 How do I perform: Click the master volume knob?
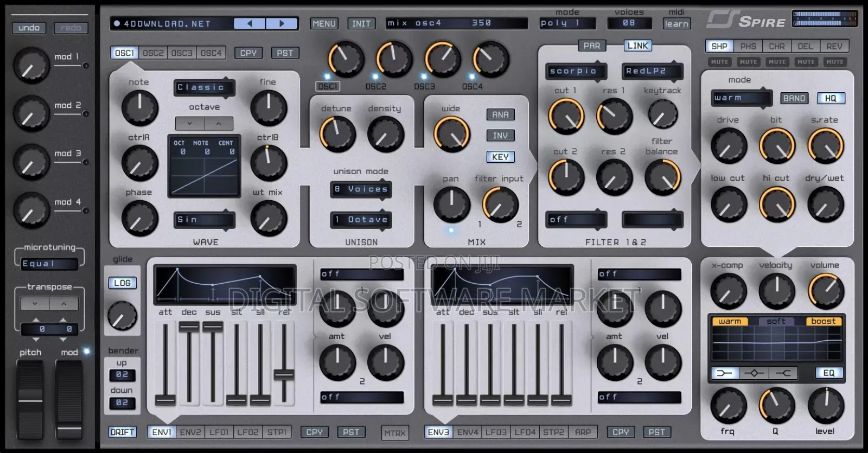[x=826, y=291]
